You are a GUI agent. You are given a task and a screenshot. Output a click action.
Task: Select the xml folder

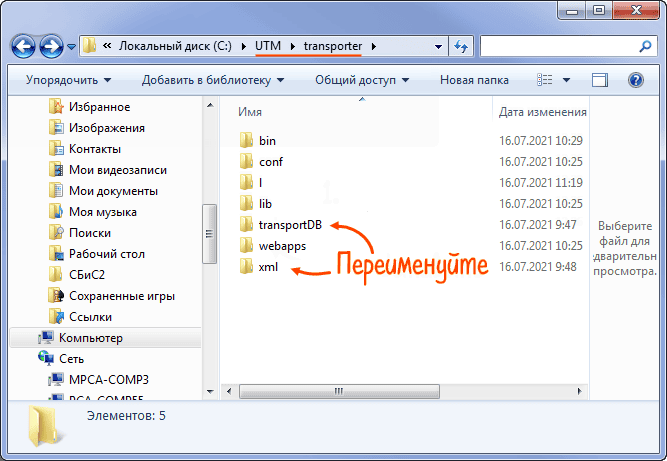(x=267, y=266)
